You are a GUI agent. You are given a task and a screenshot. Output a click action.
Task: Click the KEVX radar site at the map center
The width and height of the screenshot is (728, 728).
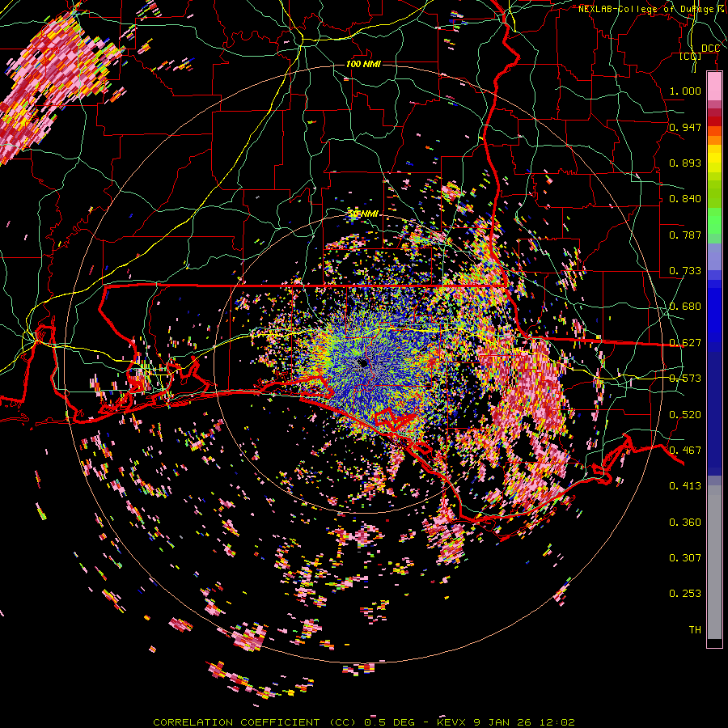click(363, 363)
